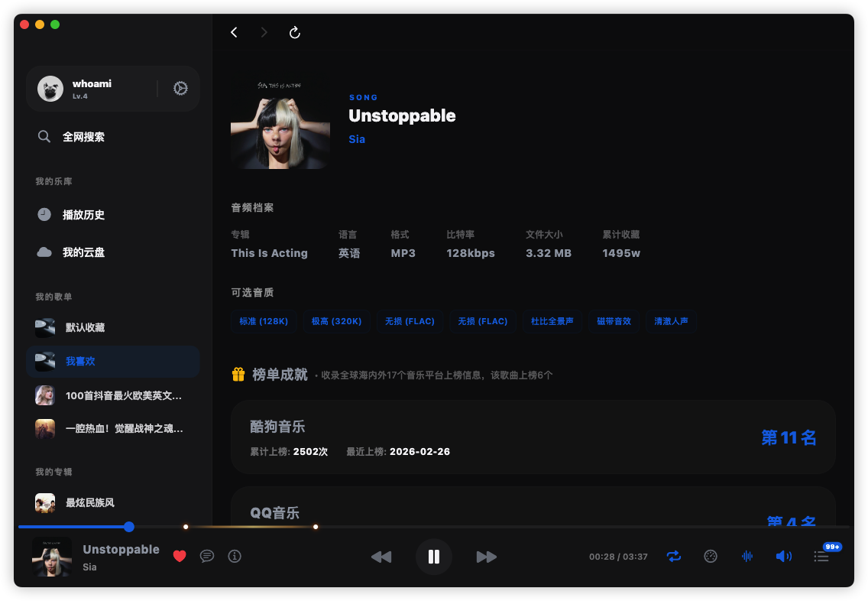
Task: Skip to next track
Action: [487, 557]
